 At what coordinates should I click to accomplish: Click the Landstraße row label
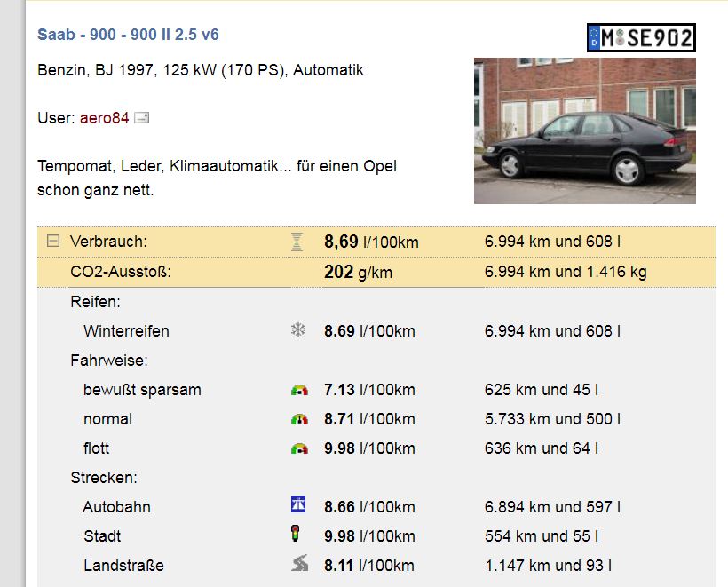(x=123, y=565)
